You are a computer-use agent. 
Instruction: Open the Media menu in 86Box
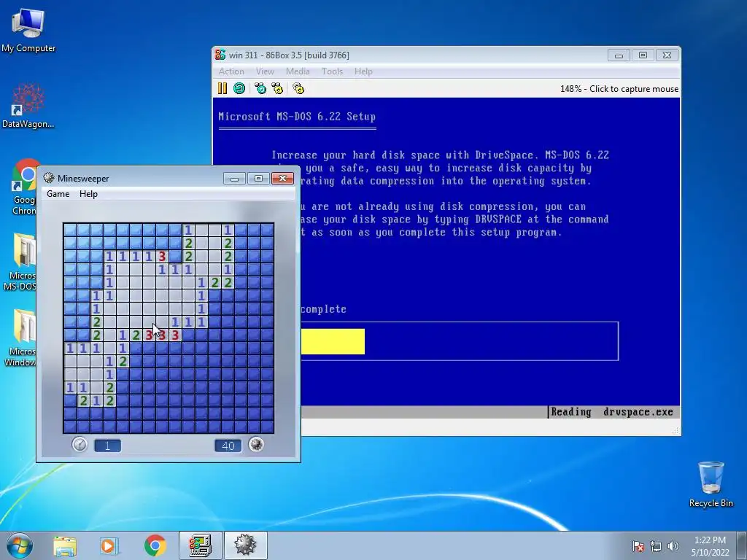point(298,71)
